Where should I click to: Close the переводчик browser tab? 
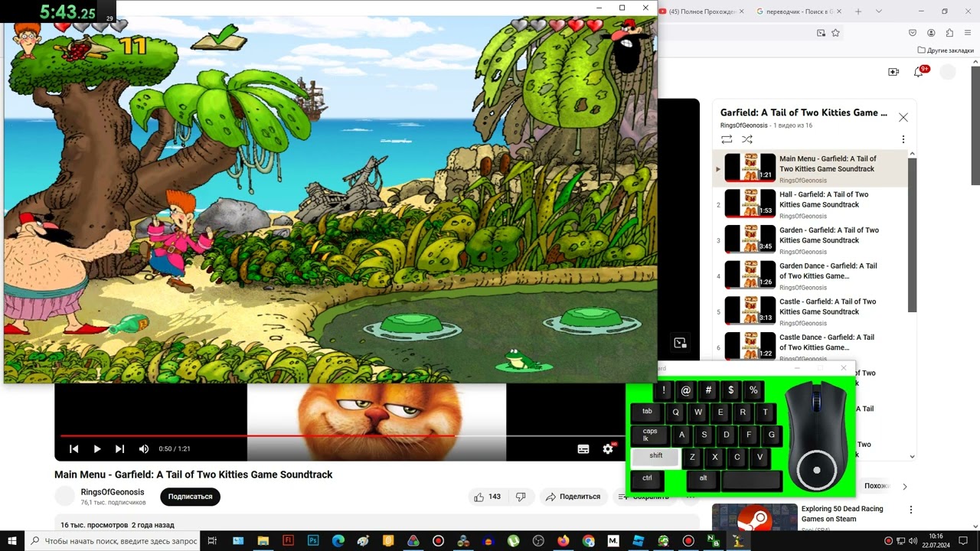839,11
